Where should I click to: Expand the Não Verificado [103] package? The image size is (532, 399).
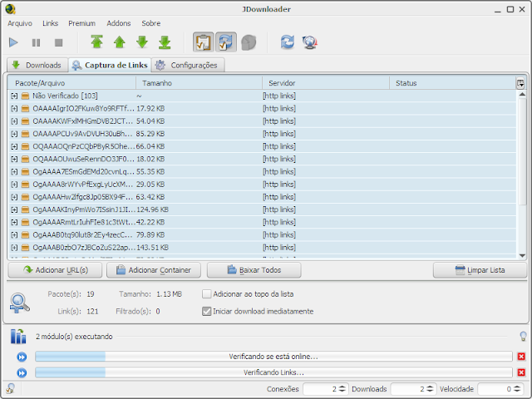[14, 96]
